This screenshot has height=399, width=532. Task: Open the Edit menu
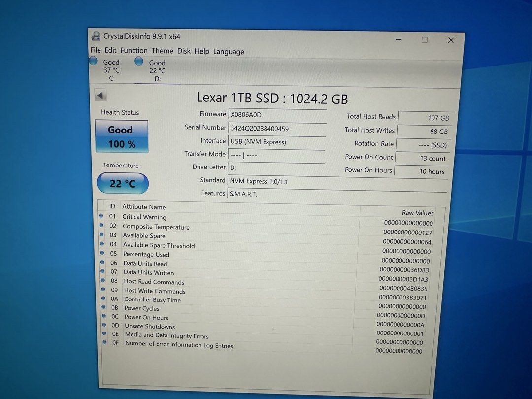(110, 50)
